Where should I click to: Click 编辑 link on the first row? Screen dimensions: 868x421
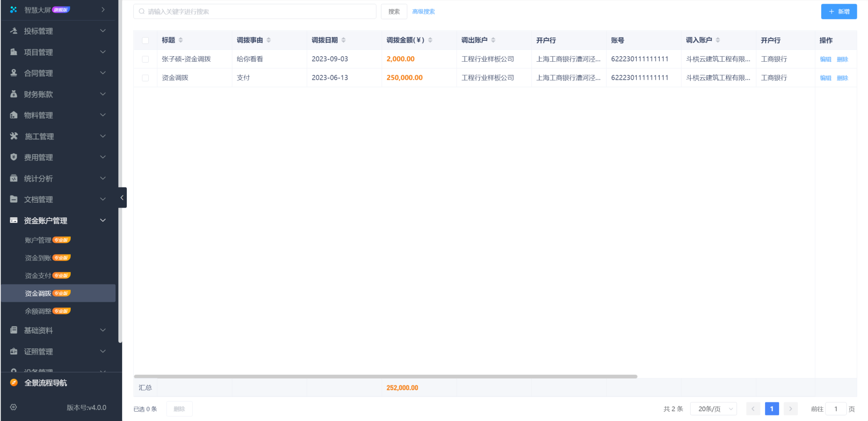click(x=825, y=59)
